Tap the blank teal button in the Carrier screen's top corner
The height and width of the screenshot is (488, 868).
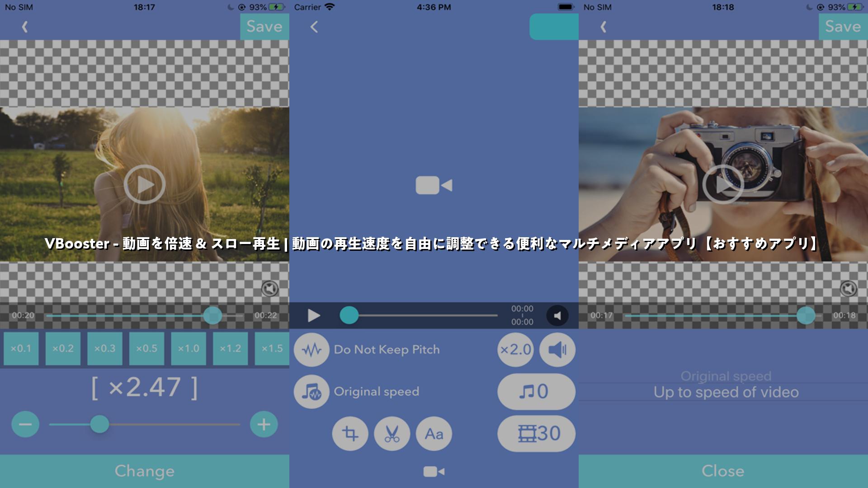[554, 27]
